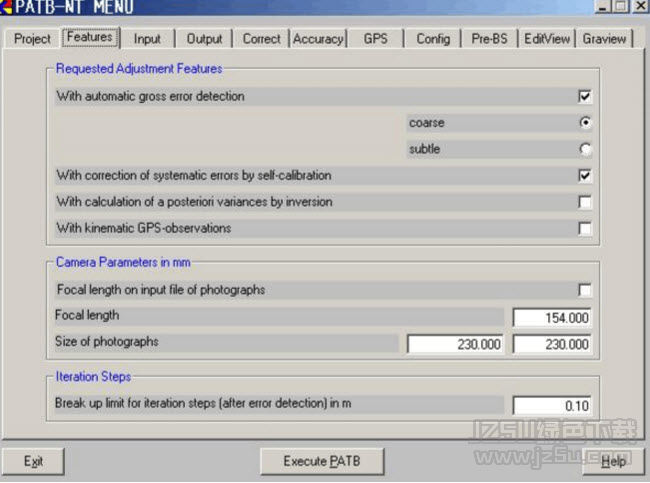650x483 pixels.
Task: Toggle self-calibration systematic errors checkbox
Action: (585, 176)
